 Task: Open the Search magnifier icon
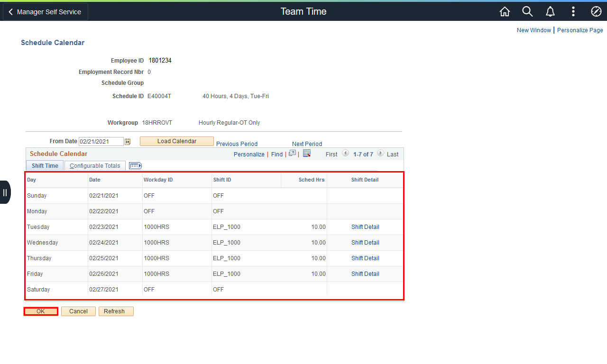[527, 11]
